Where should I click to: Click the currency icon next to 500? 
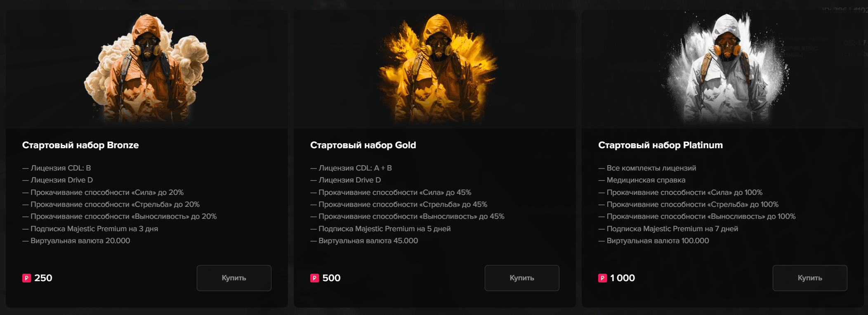click(x=314, y=278)
